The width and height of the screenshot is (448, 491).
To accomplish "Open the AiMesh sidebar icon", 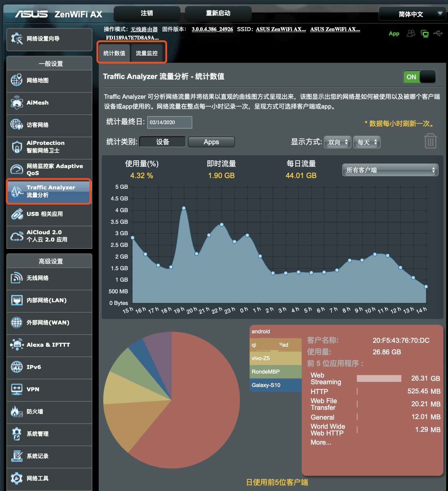I will (x=17, y=103).
